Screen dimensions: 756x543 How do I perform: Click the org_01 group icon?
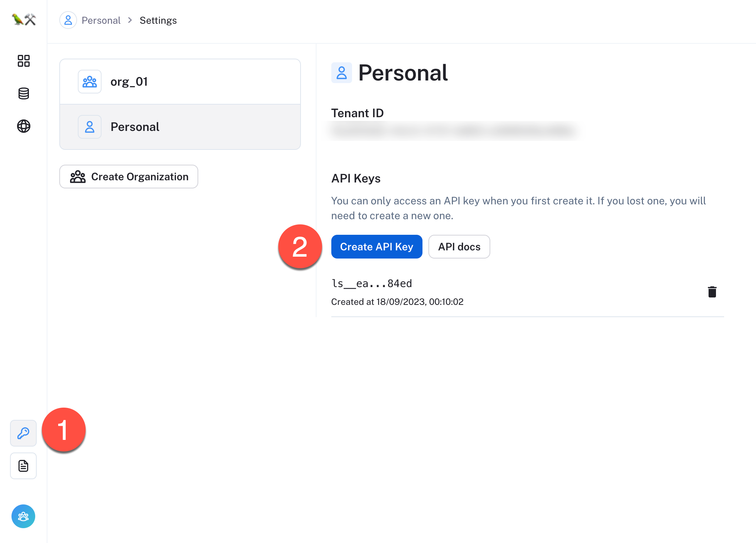90,82
